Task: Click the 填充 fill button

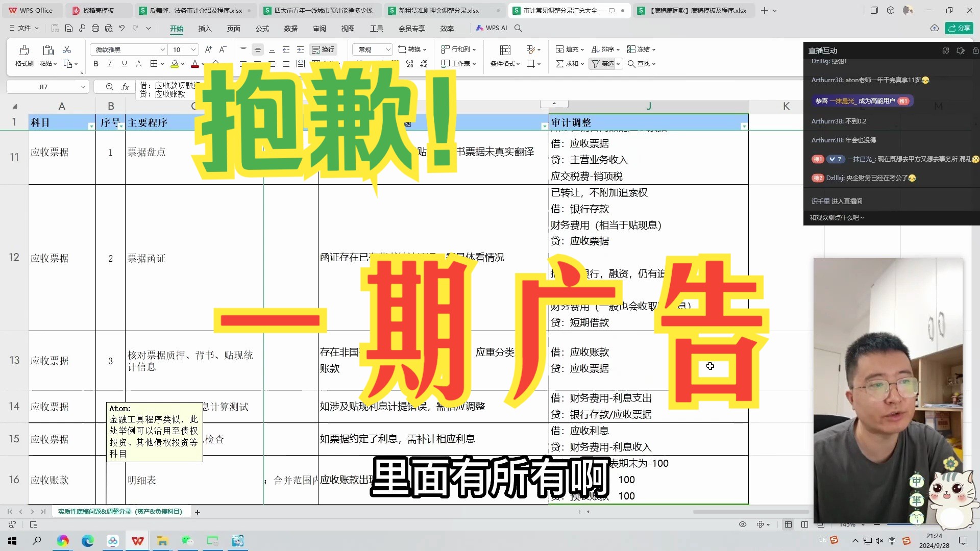Action: pyautogui.click(x=570, y=49)
